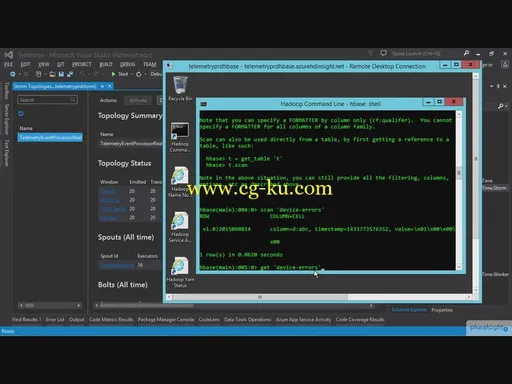Close the right-side tool window
The width and height of the screenshot is (512, 384).
coord(505,86)
